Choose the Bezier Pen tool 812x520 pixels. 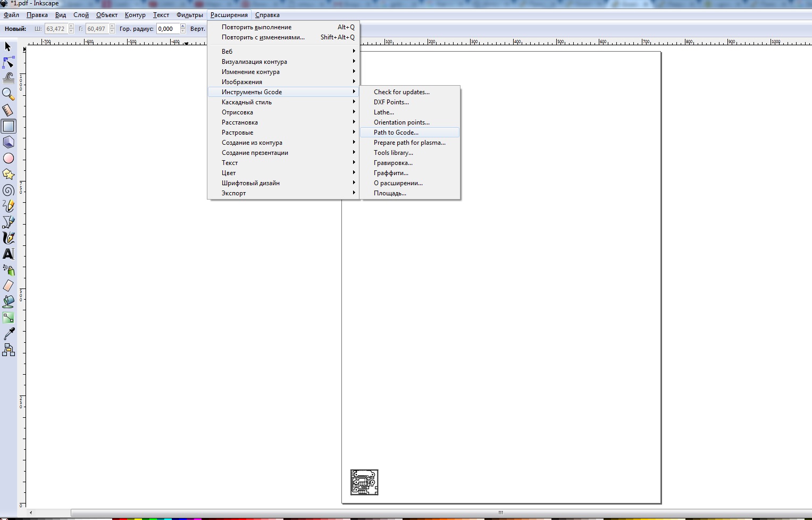[9, 222]
